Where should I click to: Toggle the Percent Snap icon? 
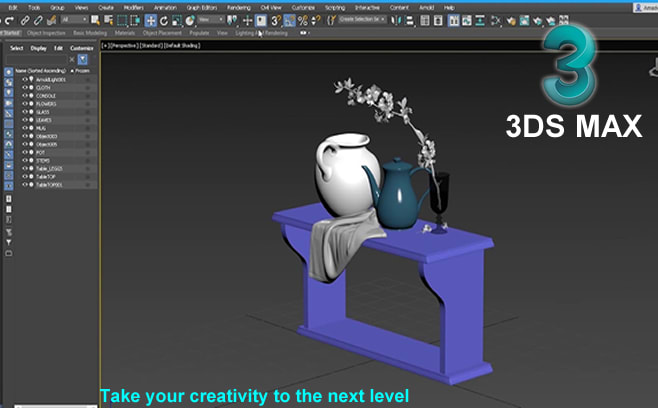303,21
